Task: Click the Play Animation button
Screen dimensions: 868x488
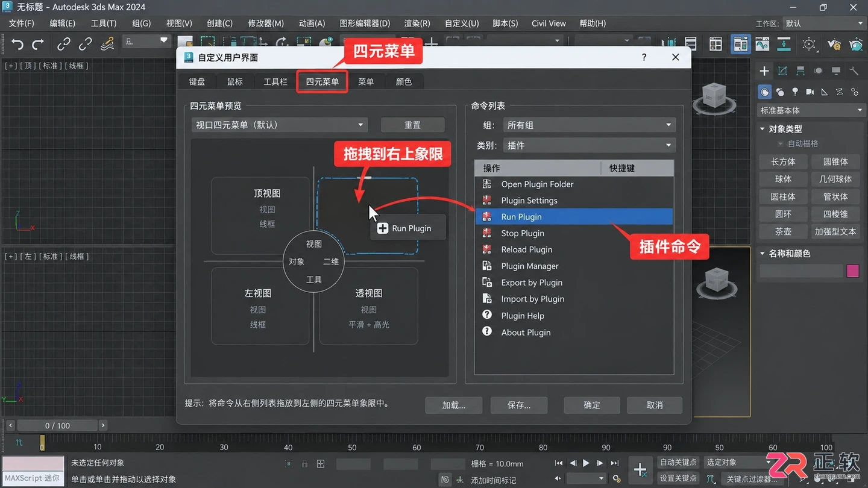Action: tap(586, 463)
